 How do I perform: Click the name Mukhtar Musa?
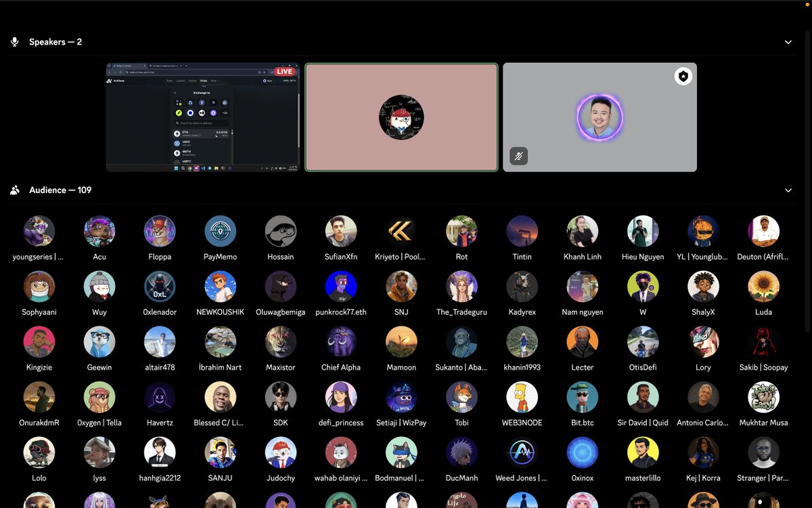point(763,423)
